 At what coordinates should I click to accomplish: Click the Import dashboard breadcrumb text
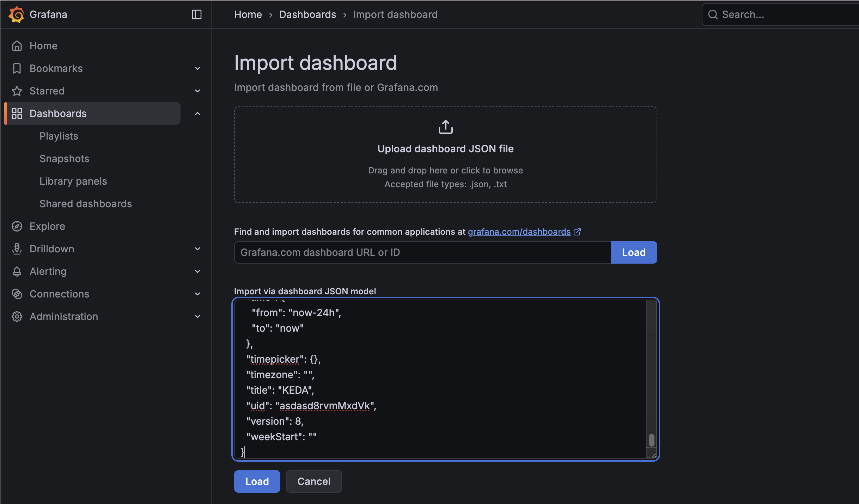(x=395, y=14)
